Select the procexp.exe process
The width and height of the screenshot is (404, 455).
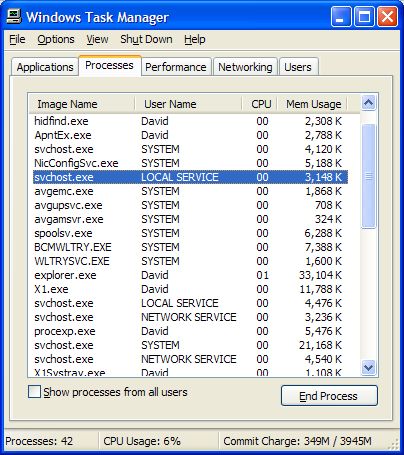[190, 331]
